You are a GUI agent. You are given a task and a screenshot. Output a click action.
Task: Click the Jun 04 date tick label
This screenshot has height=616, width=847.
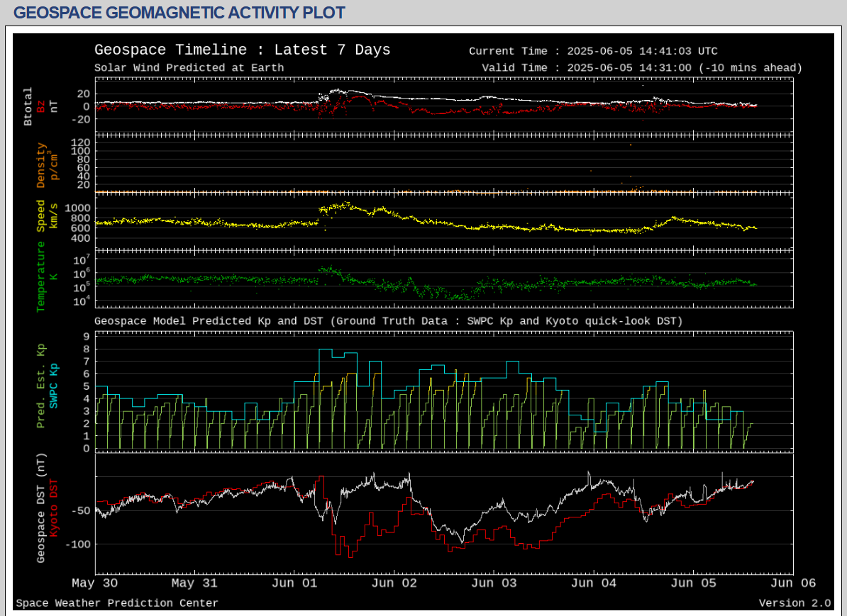[594, 583]
